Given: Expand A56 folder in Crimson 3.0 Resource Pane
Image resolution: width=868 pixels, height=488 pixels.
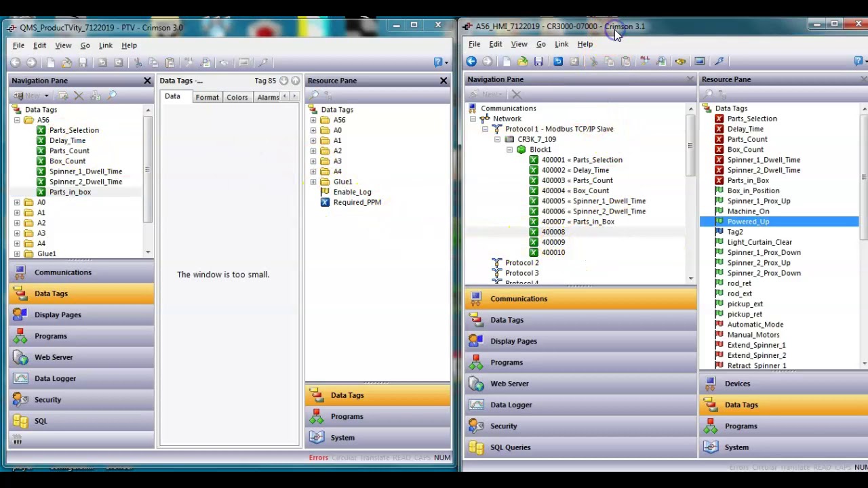Looking at the screenshot, I should tap(313, 120).
